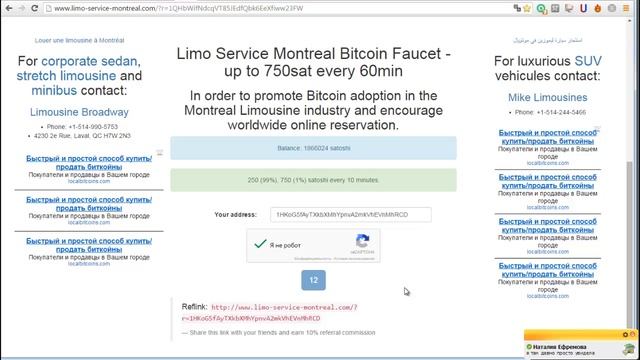Open the 'Limousine Broadway' link
Viewport: 640px width, 360px height.
point(79,112)
